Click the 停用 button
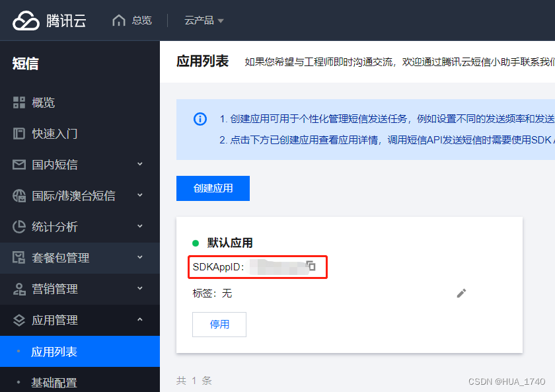The width and height of the screenshot is (555, 392). (x=219, y=325)
